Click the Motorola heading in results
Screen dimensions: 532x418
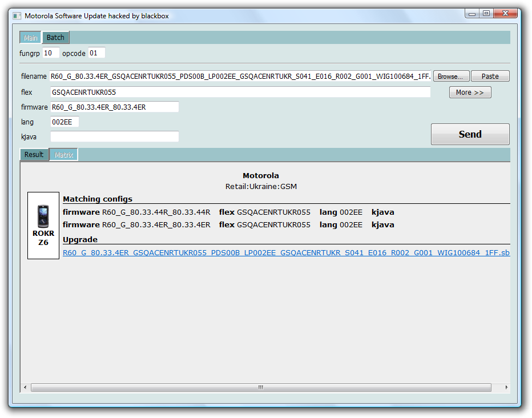coord(261,176)
